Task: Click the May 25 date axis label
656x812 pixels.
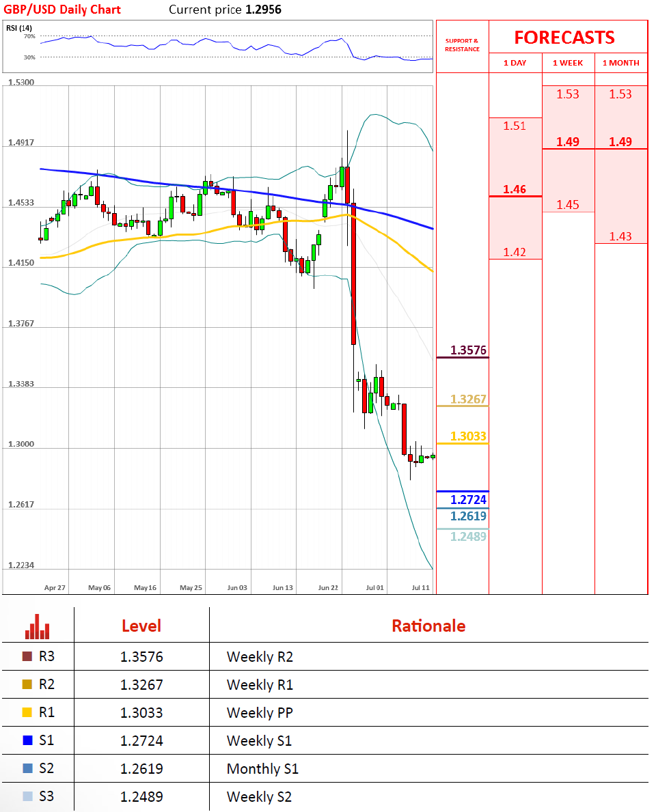Action: 191,588
